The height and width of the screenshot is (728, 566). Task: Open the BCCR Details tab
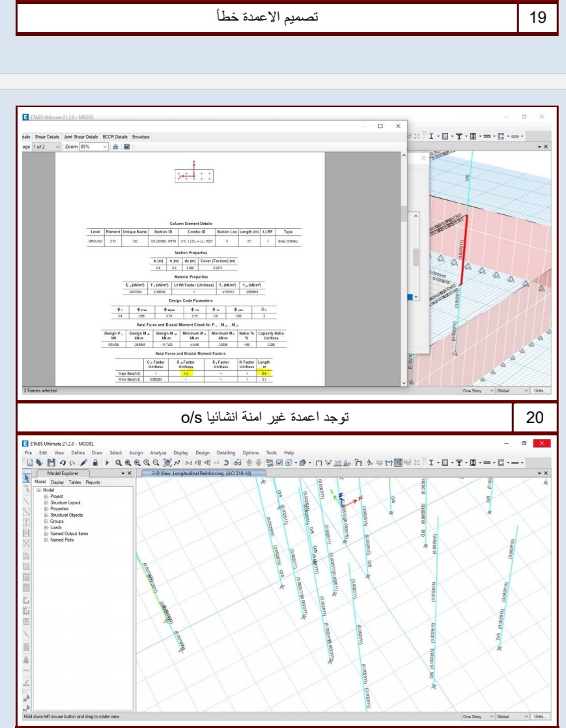(115, 137)
